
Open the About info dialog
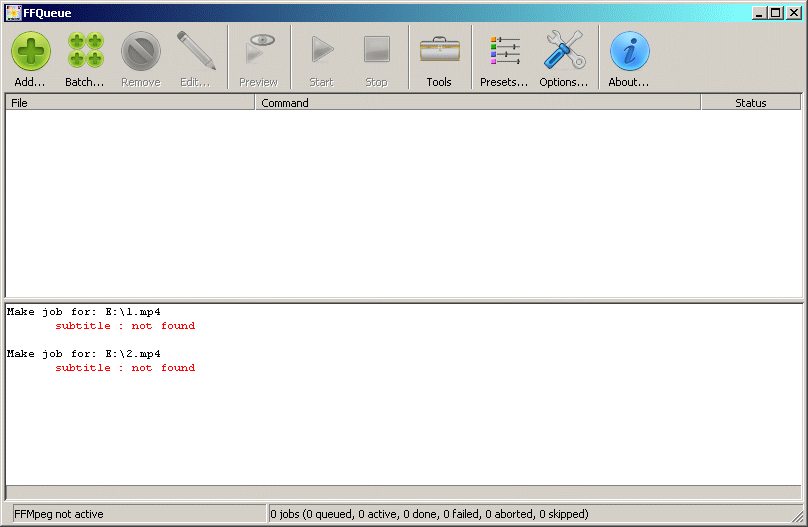(x=629, y=57)
